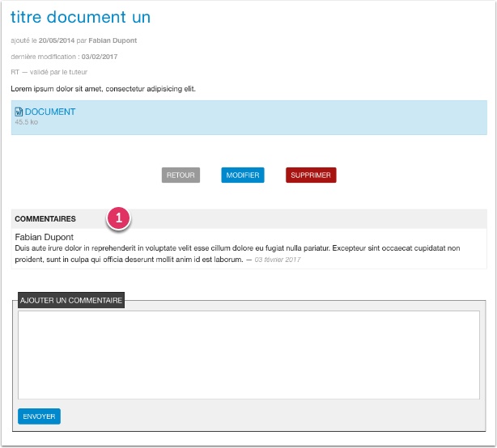Viewport: 497px width, 448px height.
Task: Click the Lorem ipsum description text
Action: (x=103, y=88)
